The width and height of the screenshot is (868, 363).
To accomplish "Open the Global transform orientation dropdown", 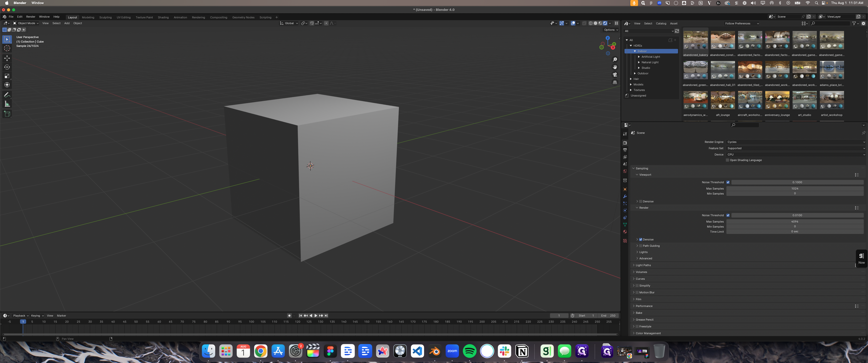I will point(289,23).
